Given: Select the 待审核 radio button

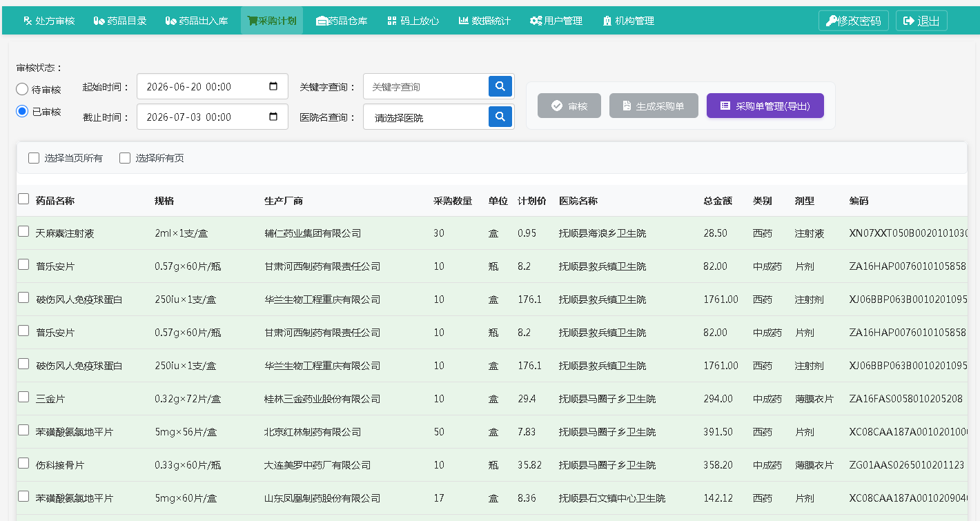Looking at the screenshot, I should pyautogui.click(x=22, y=89).
